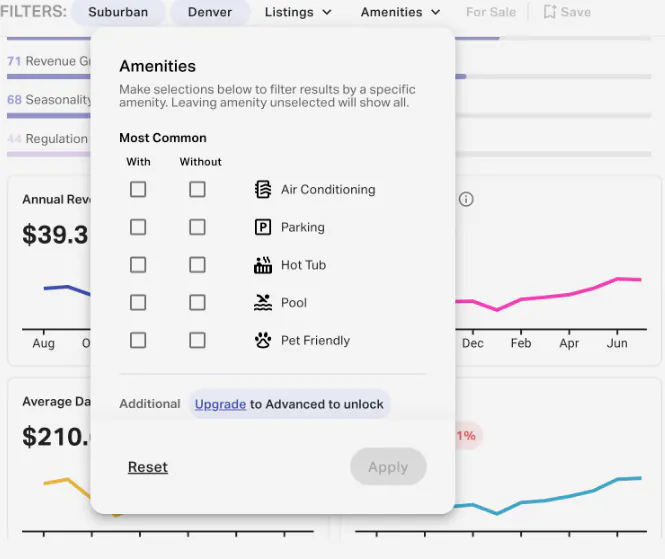Viewport: 665px width, 559px height.
Task: Click the Parking P icon
Action: tap(263, 227)
